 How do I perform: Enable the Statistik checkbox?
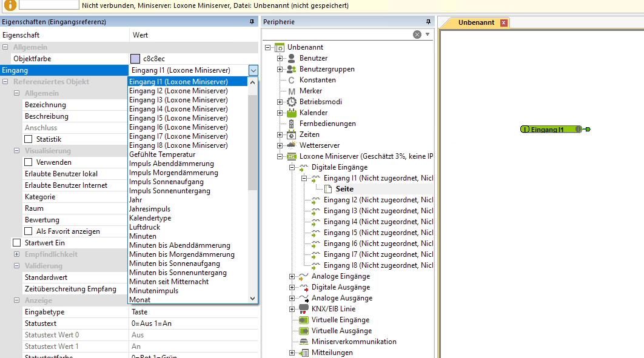coord(29,139)
